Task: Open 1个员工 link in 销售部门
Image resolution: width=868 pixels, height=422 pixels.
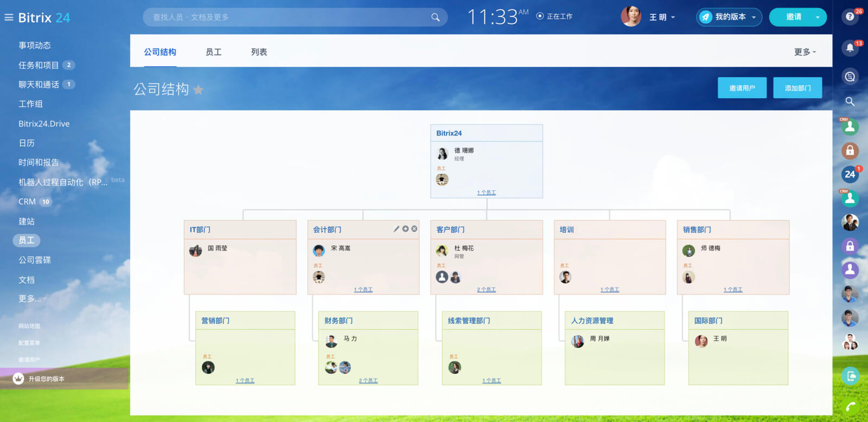Action: point(733,290)
